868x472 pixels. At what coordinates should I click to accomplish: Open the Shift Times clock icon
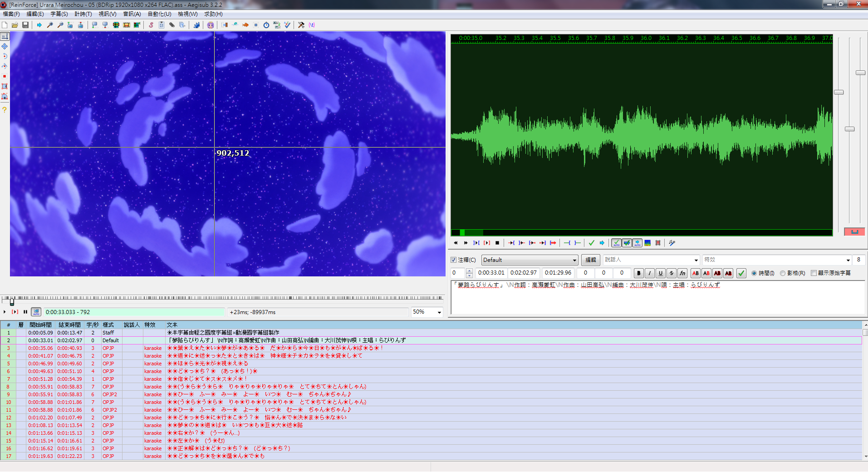tap(266, 25)
